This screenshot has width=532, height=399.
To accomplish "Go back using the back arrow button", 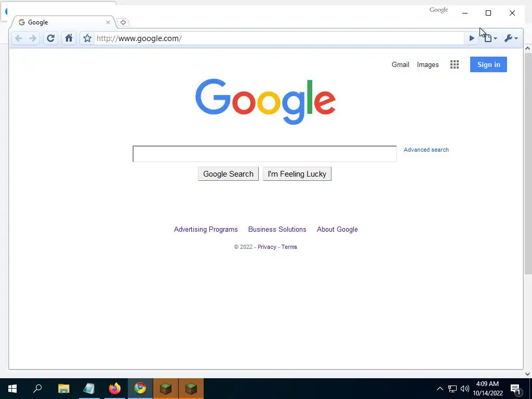I will pyautogui.click(x=19, y=38).
